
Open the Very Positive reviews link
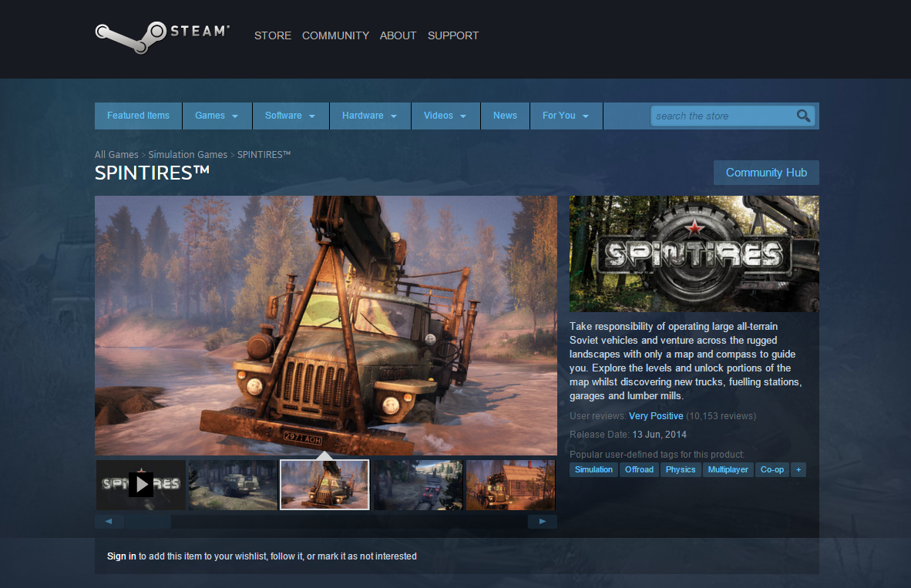(x=656, y=416)
